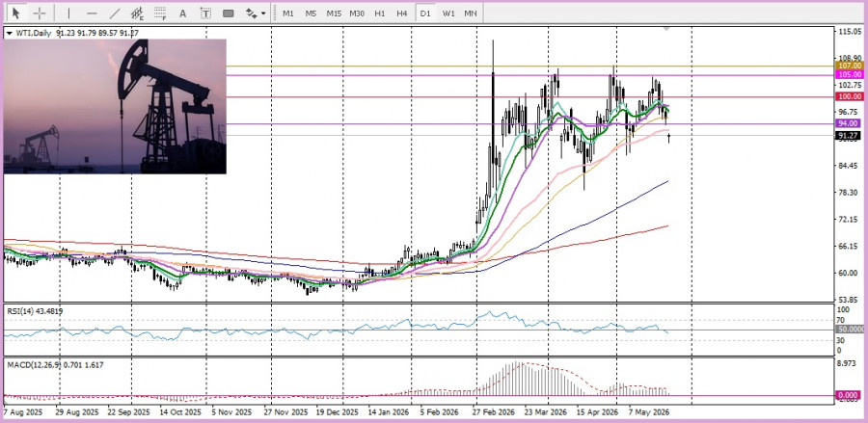Click the arrows objects icon
Viewport: 868px width, 423px height.
[x=251, y=13]
